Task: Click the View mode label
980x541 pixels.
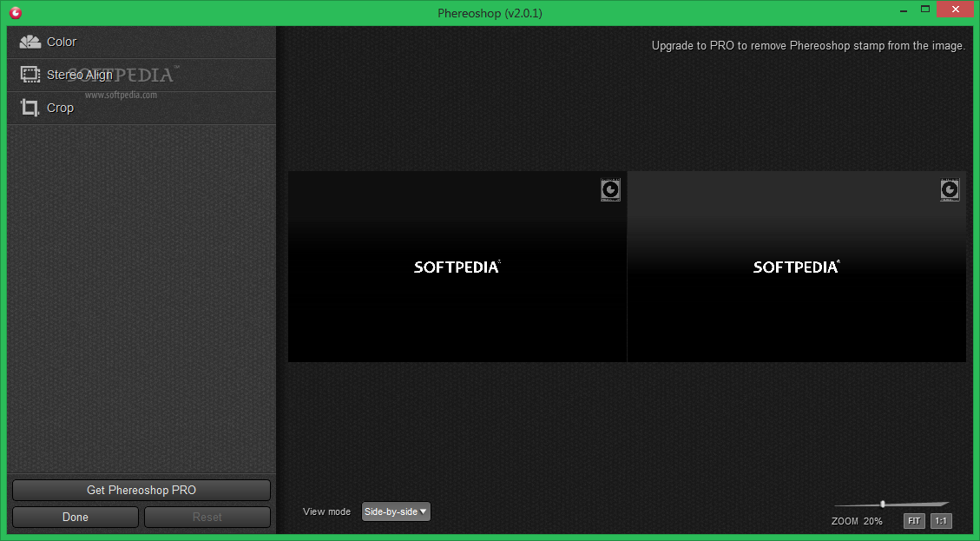Action: click(327, 511)
